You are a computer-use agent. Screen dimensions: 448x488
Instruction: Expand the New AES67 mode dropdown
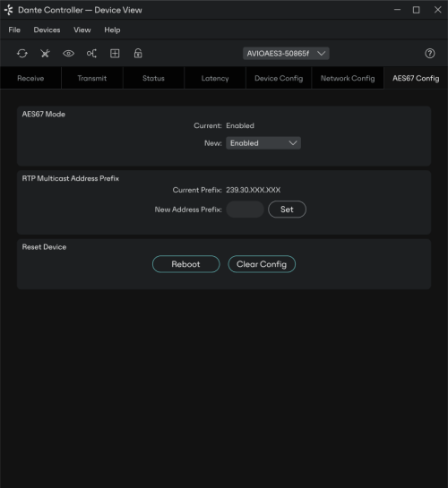coord(263,143)
